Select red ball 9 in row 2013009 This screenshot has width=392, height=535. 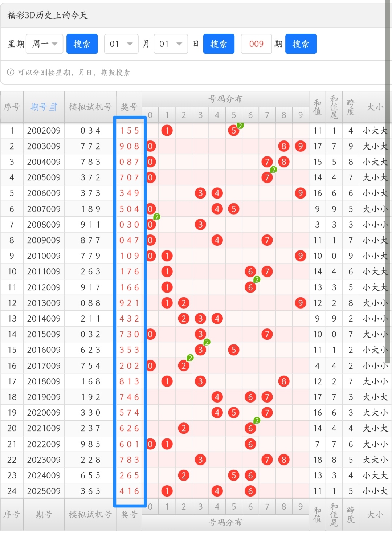[300, 303]
